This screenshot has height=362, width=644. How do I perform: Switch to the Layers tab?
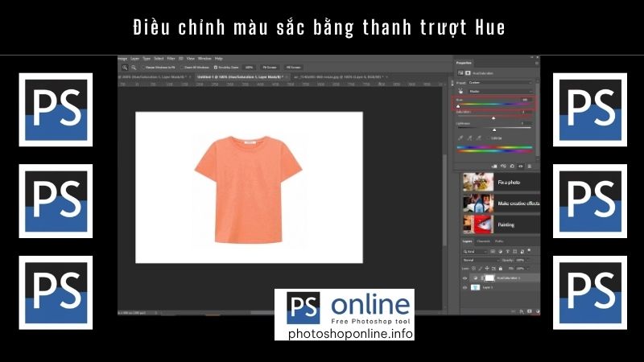coord(468,241)
